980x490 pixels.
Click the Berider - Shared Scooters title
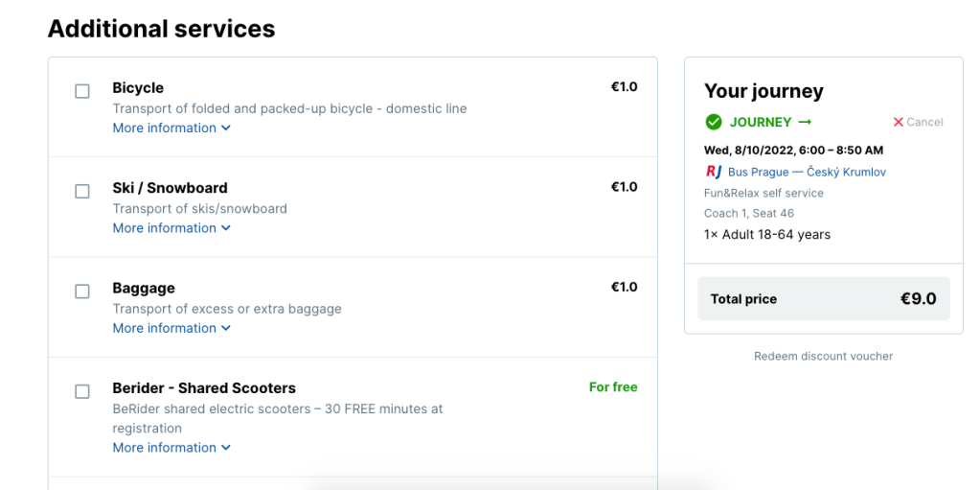(204, 388)
